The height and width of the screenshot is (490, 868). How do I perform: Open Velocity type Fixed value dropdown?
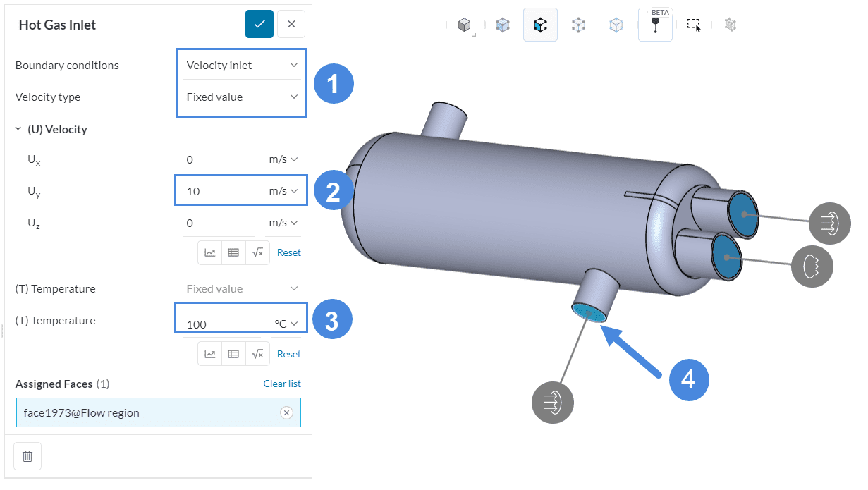(x=241, y=97)
